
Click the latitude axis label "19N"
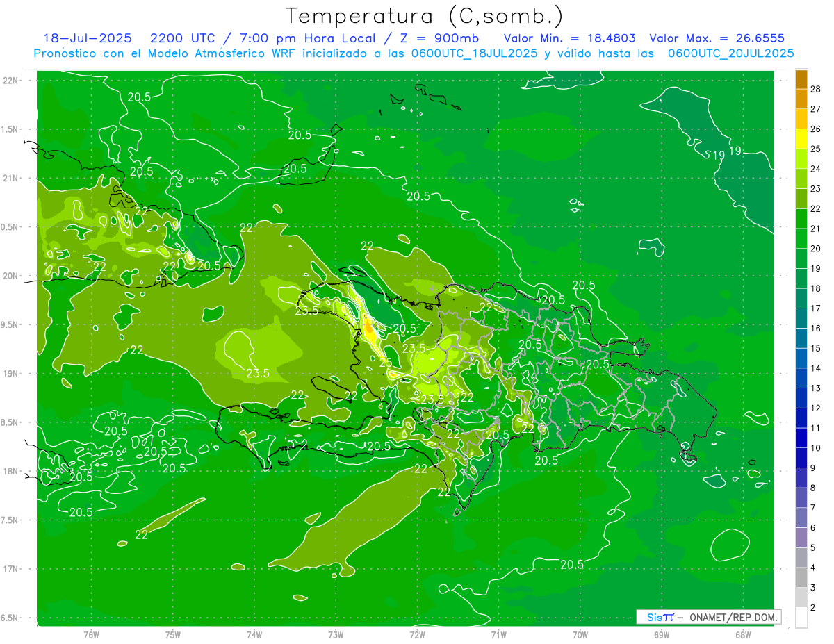[x=12, y=373]
